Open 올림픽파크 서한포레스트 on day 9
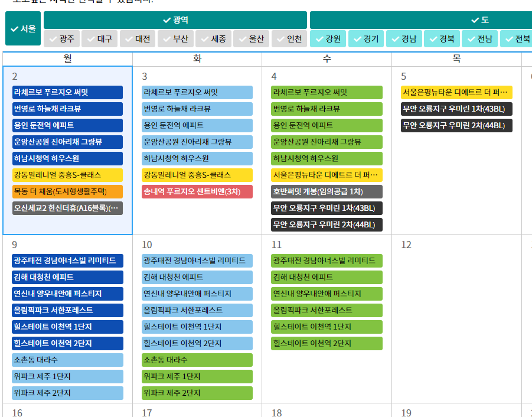This screenshot has height=417, width=532. click(67, 311)
